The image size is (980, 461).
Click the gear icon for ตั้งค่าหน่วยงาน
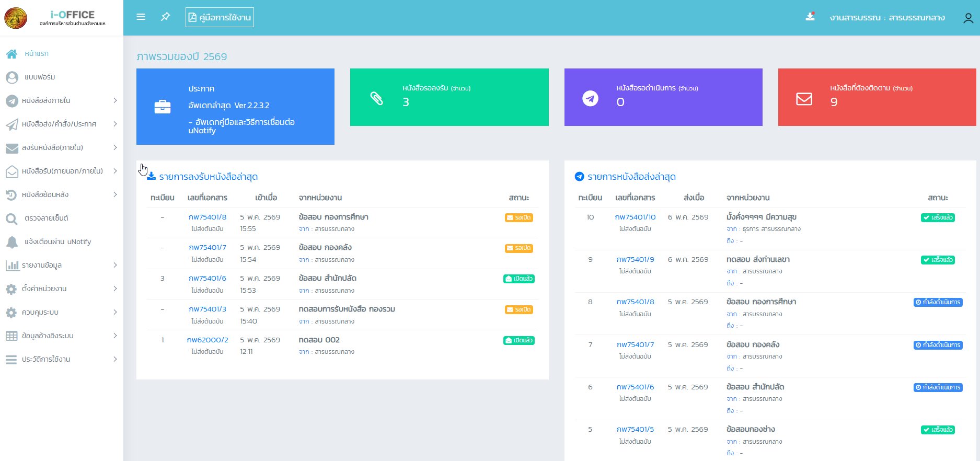click(x=11, y=289)
